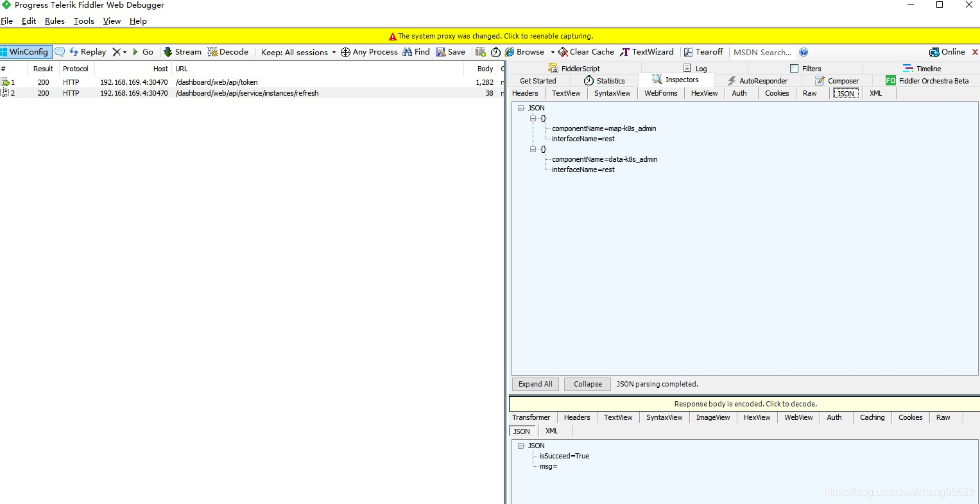Viewport: 980px width, 504px height.
Task: Open the View menu
Action: (x=112, y=21)
